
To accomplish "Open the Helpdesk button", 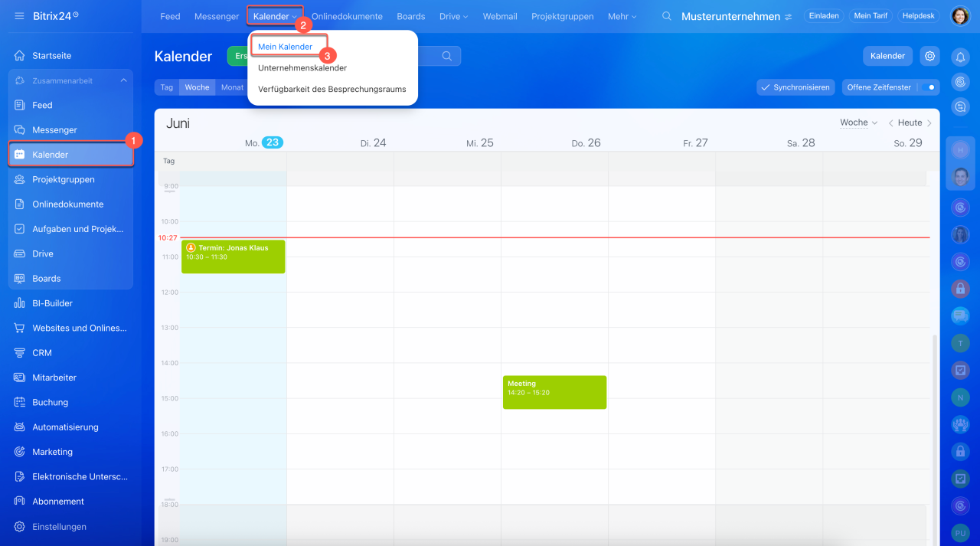I will coord(918,16).
